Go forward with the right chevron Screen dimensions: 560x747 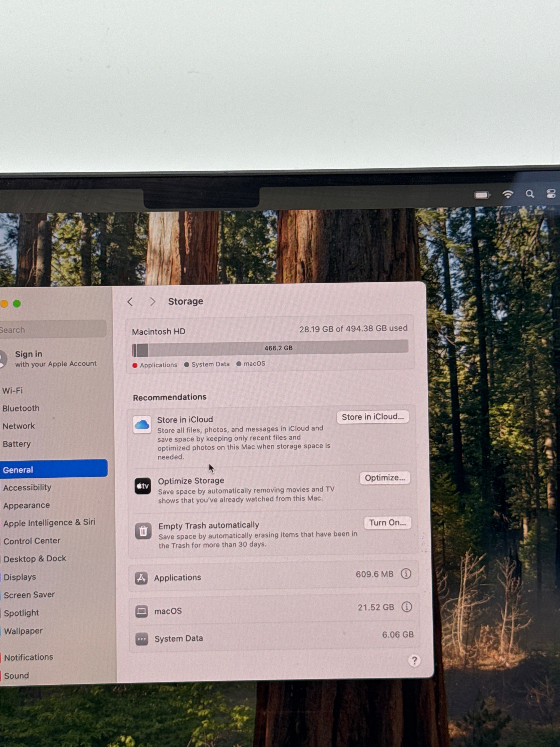coord(153,301)
